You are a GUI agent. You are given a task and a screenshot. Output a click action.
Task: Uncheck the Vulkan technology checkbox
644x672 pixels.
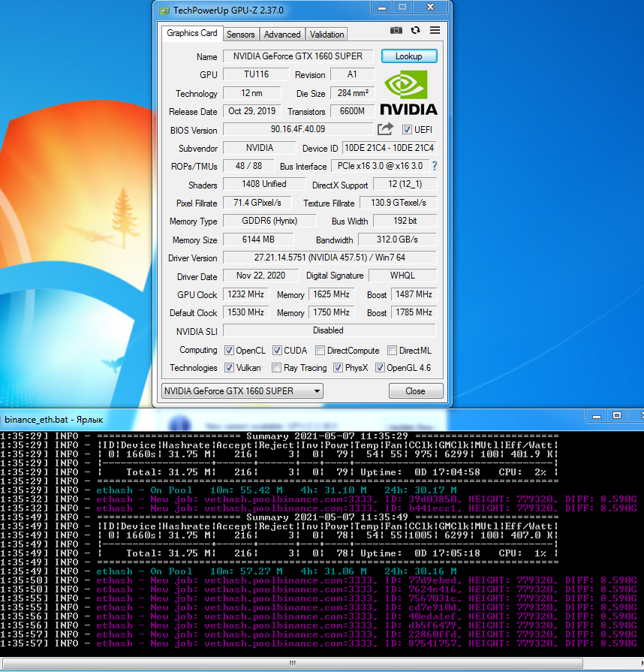(230, 368)
